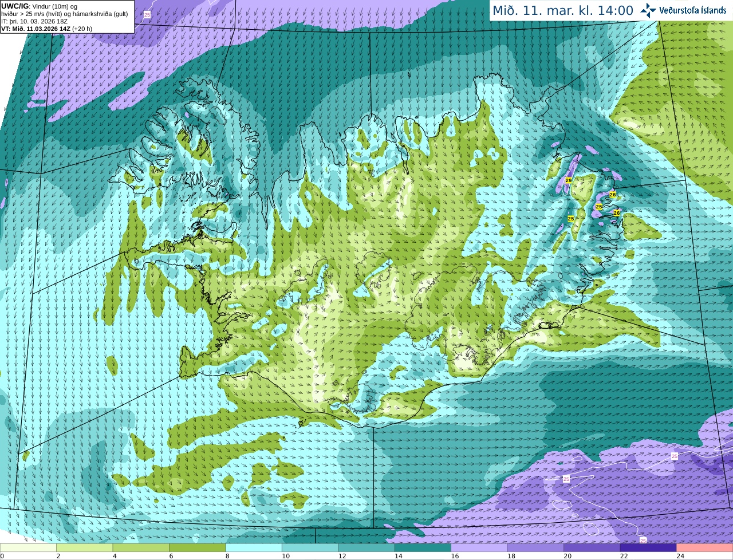Pick the 20–22 m/s violet legend swatch
The image size is (733, 560).
[592, 547]
